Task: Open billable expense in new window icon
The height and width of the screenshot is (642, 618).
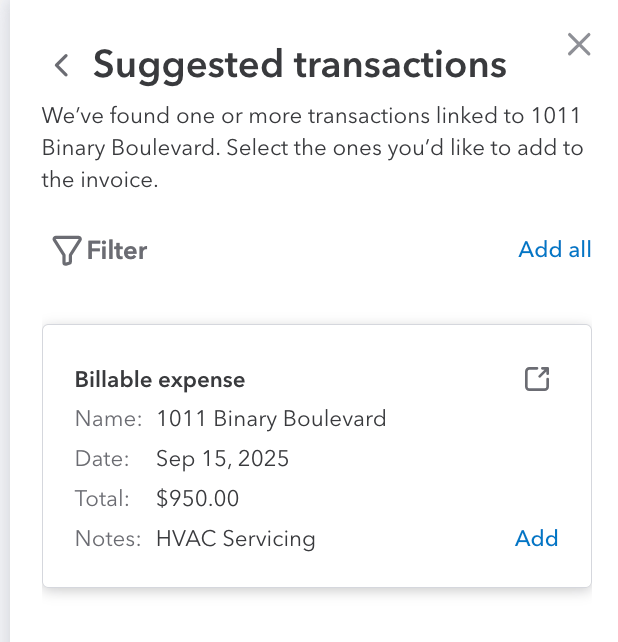Action: point(537,379)
